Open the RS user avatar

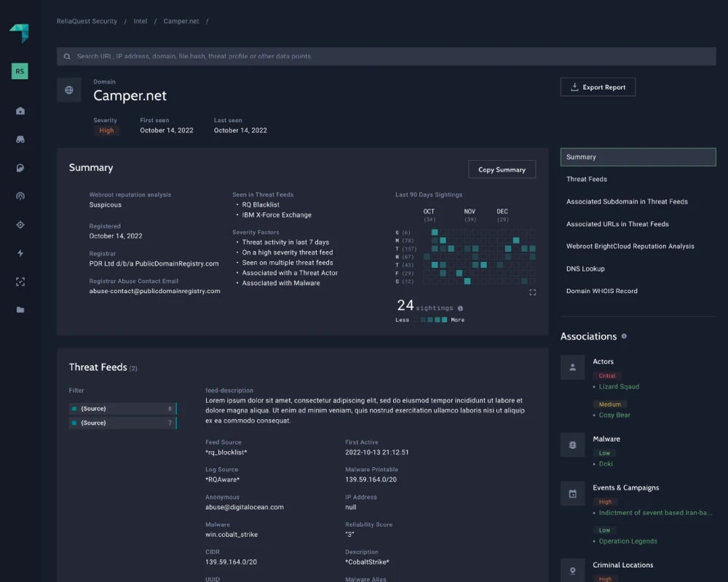click(20, 71)
